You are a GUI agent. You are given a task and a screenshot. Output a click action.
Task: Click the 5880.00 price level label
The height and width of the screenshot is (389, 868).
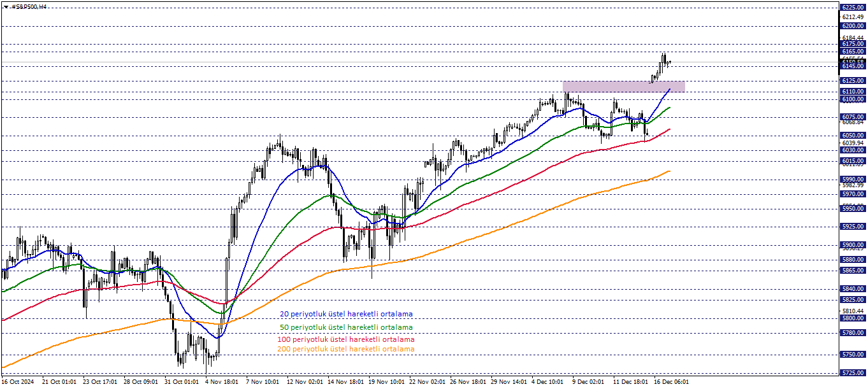[x=853, y=260]
